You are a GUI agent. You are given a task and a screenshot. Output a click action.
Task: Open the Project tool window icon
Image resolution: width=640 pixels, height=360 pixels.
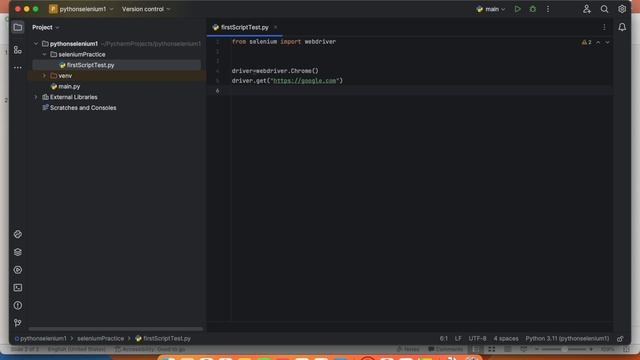coord(18,27)
